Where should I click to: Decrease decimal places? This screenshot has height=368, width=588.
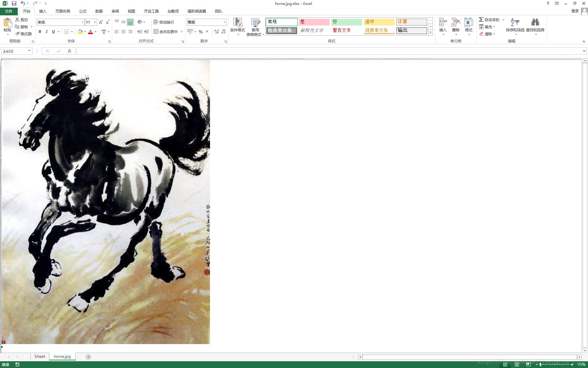pos(223,32)
